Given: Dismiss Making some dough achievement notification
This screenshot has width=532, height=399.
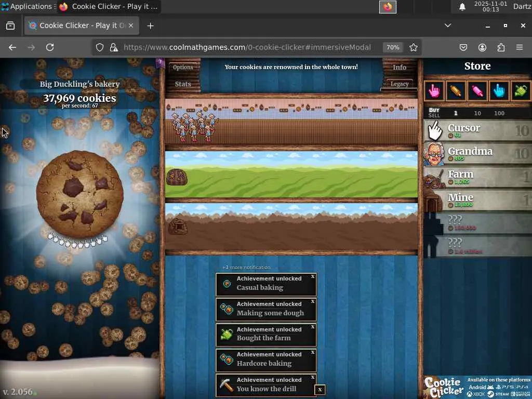Looking at the screenshot, I should point(312,301).
